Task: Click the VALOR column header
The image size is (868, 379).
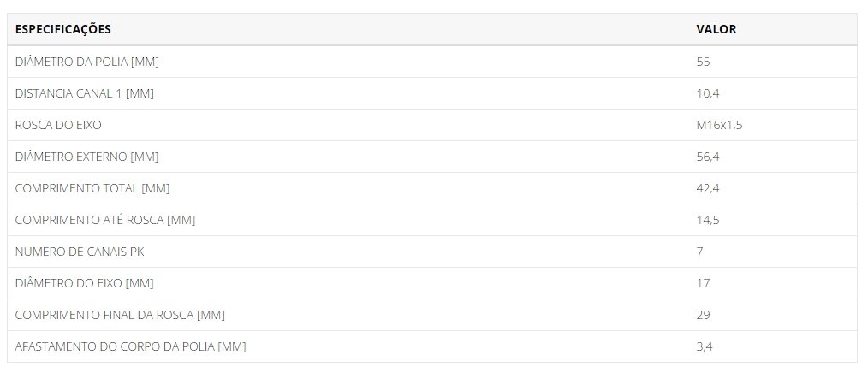Action: click(x=716, y=29)
